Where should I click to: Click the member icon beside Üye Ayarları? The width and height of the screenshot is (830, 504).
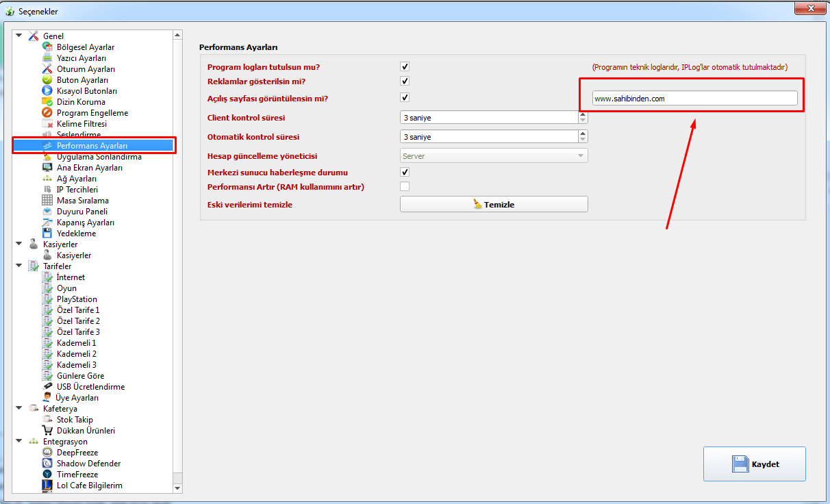tap(47, 398)
